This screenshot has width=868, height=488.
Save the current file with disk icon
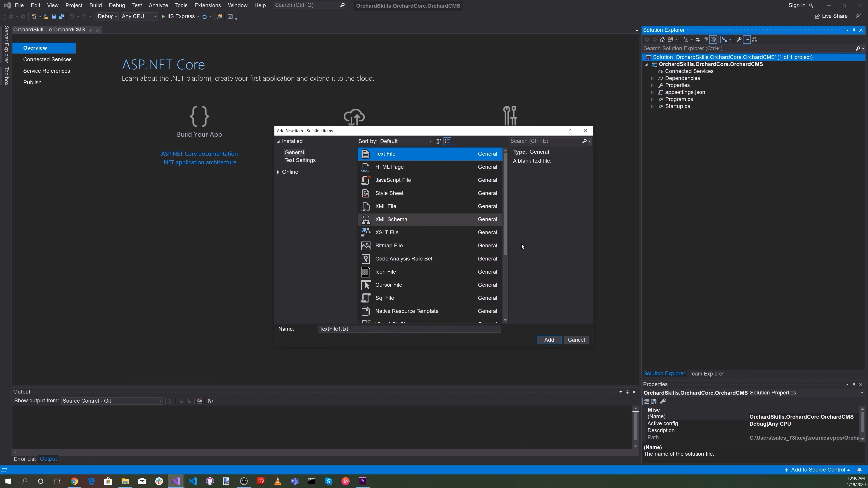tap(54, 16)
